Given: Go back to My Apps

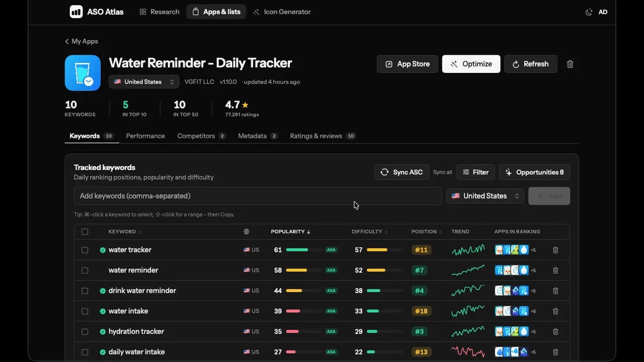Looking at the screenshot, I should (x=82, y=41).
